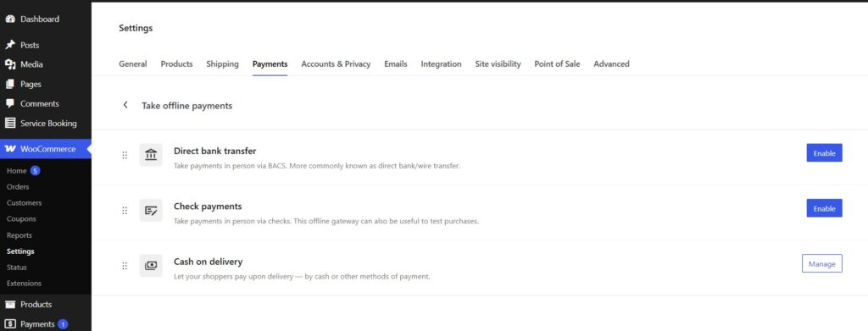This screenshot has height=331, width=868.
Task: Open the Orders submenu item
Action: pos(18,187)
